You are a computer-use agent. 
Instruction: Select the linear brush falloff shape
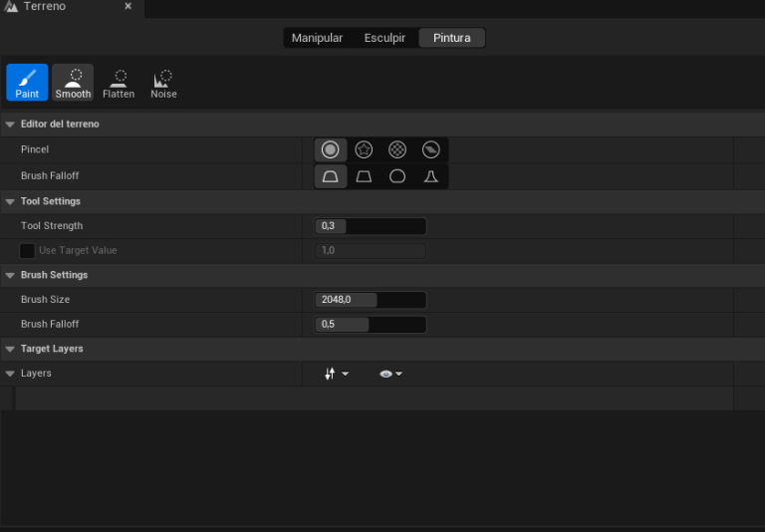[364, 176]
